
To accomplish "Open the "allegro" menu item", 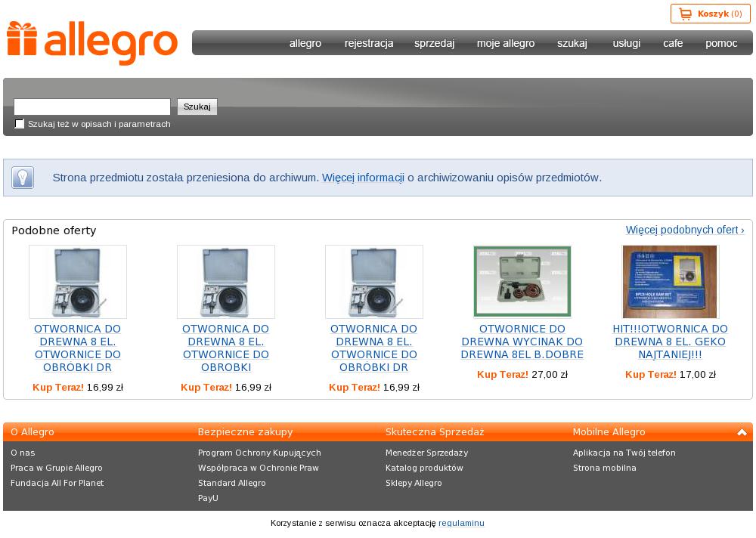I will coord(305,43).
